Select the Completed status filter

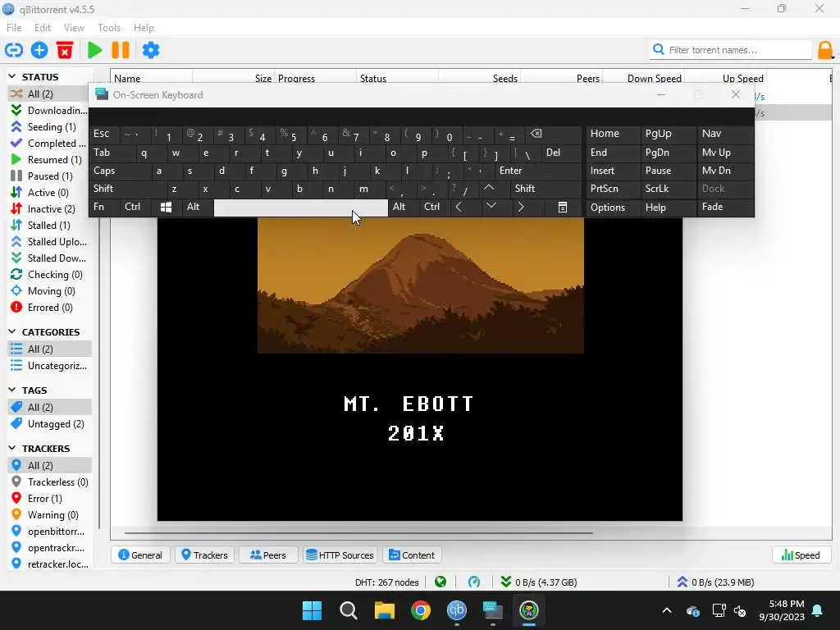pyautogui.click(x=48, y=143)
